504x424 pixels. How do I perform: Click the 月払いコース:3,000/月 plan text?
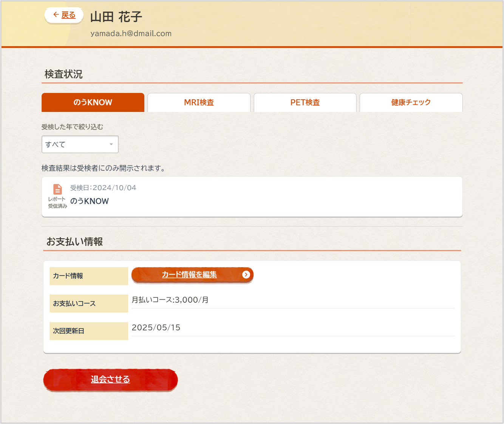tap(170, 300)
